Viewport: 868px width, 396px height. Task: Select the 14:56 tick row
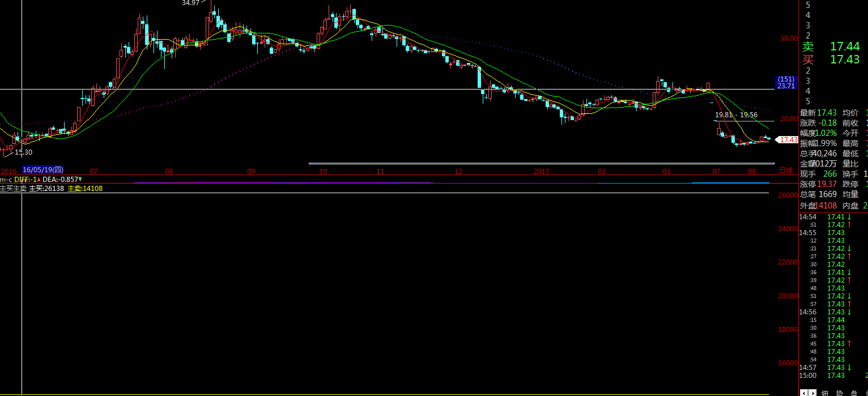pos(833,312)
